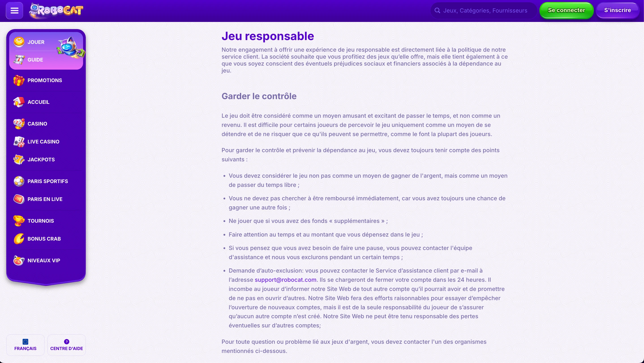
Task: Open the Français language selector
Action: coord(25,345)
